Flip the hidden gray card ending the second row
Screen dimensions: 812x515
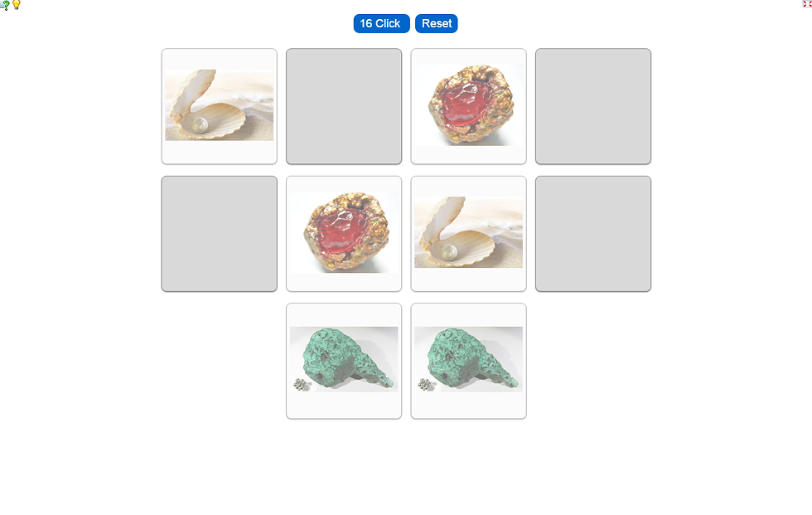(593, 234)
